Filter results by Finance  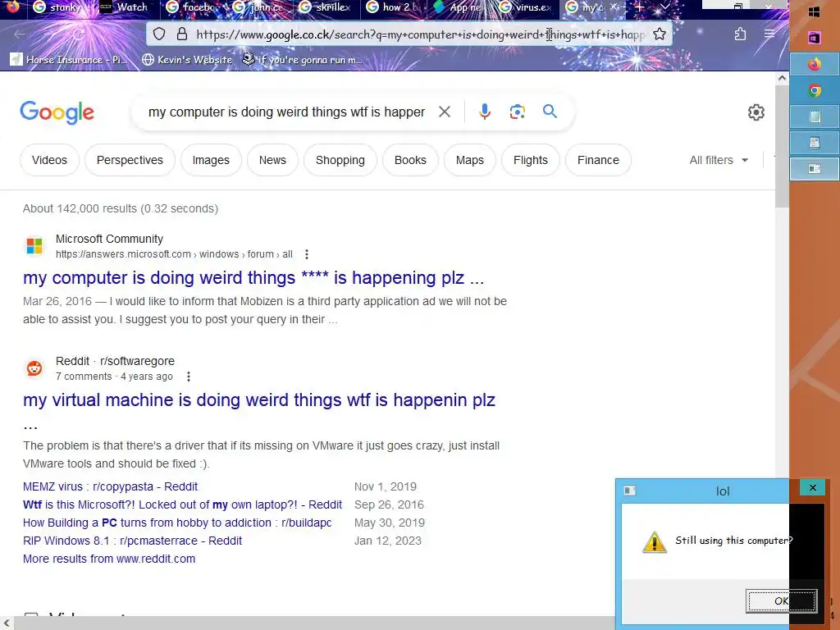tap(598, 160)
